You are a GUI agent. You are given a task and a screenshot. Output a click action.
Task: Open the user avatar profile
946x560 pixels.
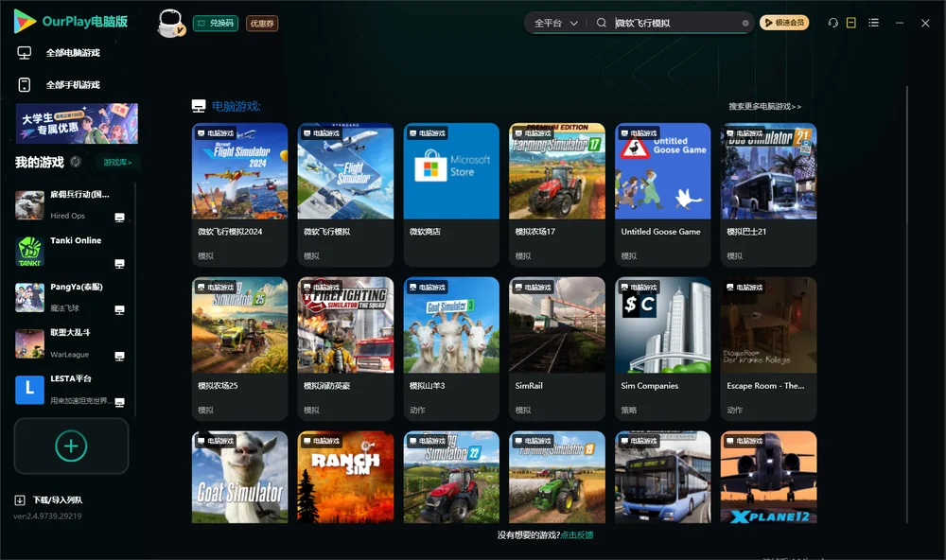(x=170, y=23)
